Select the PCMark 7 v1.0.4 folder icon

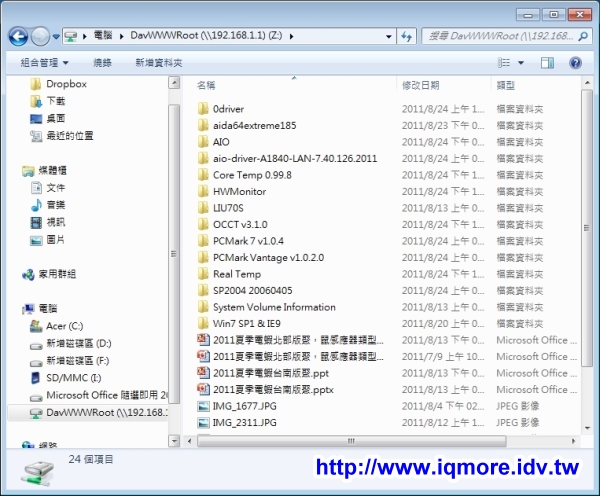(203, 241)
